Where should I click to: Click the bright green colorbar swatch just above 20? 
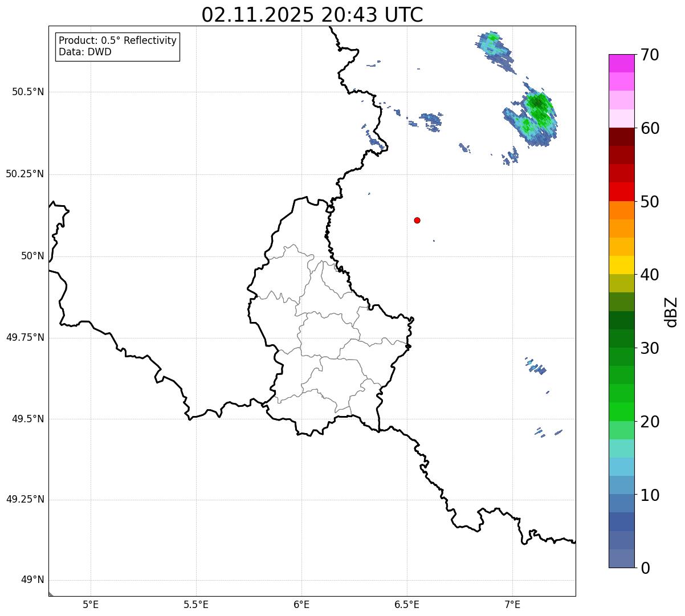tap(621, 412)
